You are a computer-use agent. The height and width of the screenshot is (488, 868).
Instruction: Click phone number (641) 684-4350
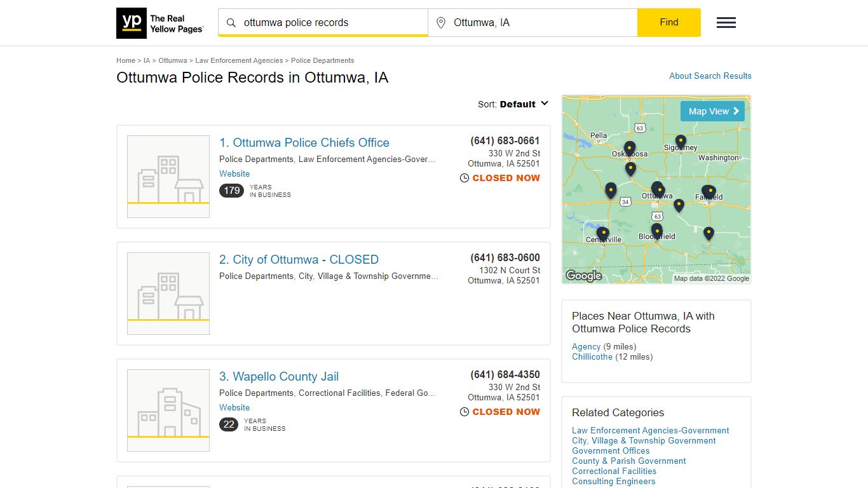tap(505, 375)
